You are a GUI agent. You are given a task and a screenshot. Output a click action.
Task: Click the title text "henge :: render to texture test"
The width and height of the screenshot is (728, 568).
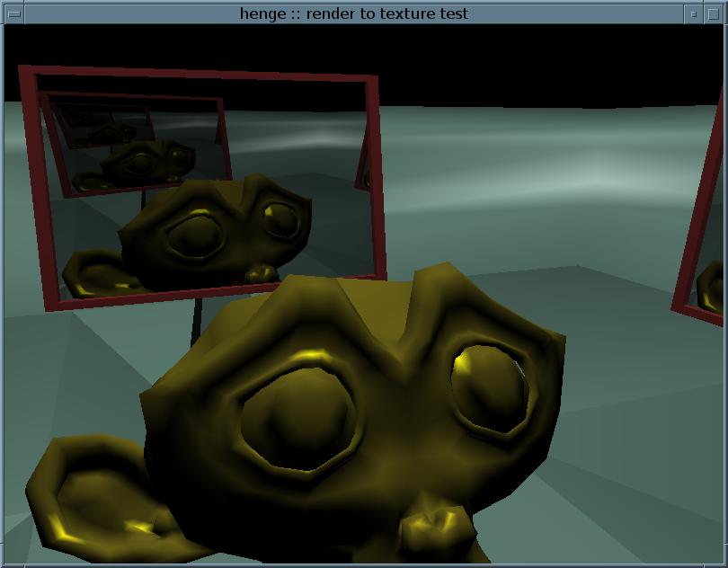click(x=354, y=14)
